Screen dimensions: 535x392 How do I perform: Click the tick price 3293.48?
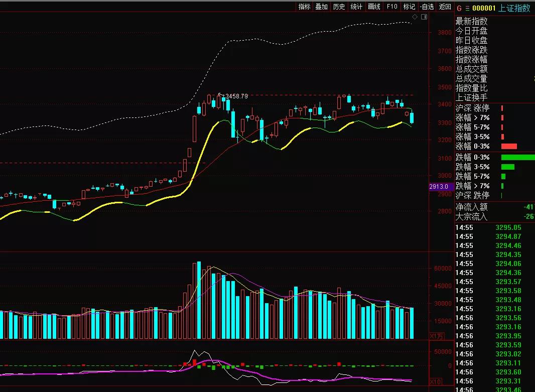click(x=508, y=300)
